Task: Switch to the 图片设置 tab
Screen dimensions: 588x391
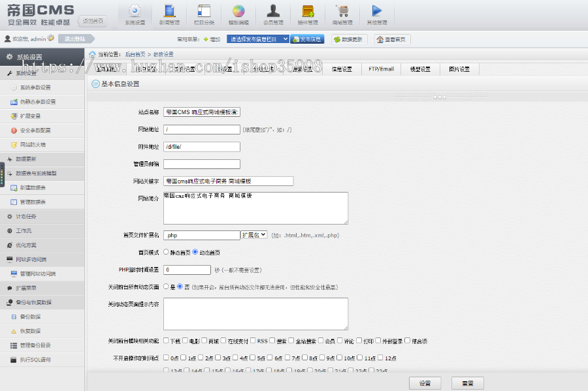Action: [x=459, y=69]
